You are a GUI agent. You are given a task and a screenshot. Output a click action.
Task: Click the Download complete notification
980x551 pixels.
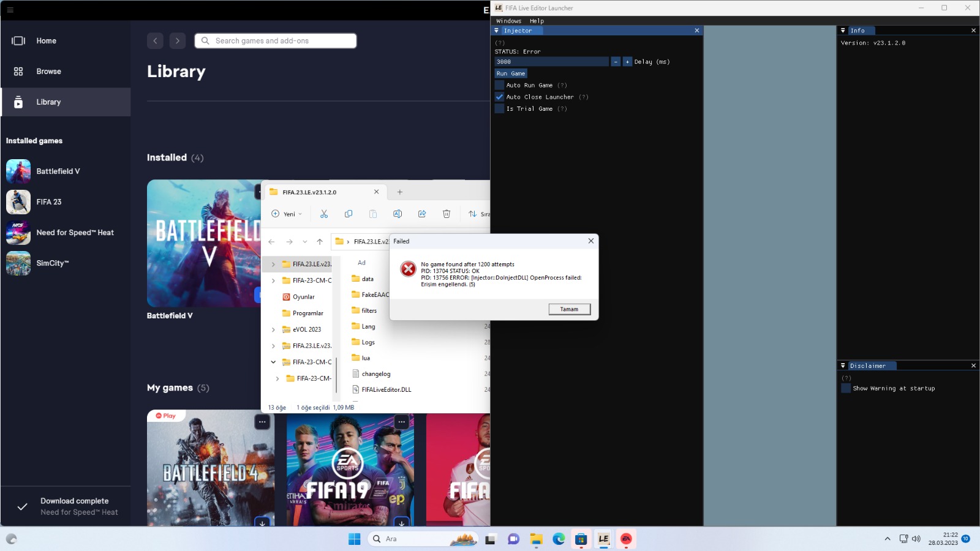click(66, 506)
